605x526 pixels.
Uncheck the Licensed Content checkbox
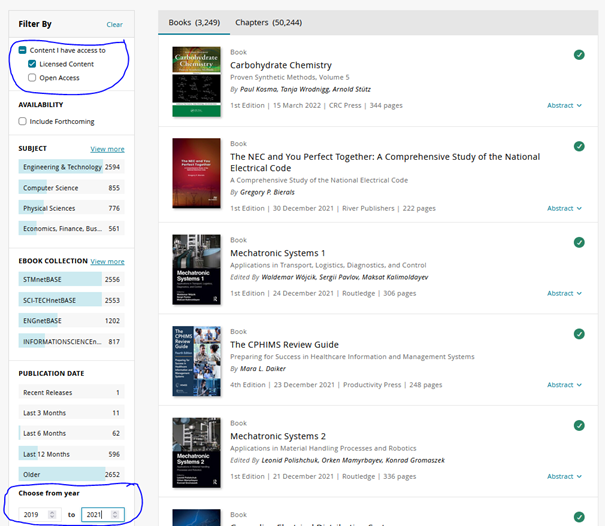32,64
